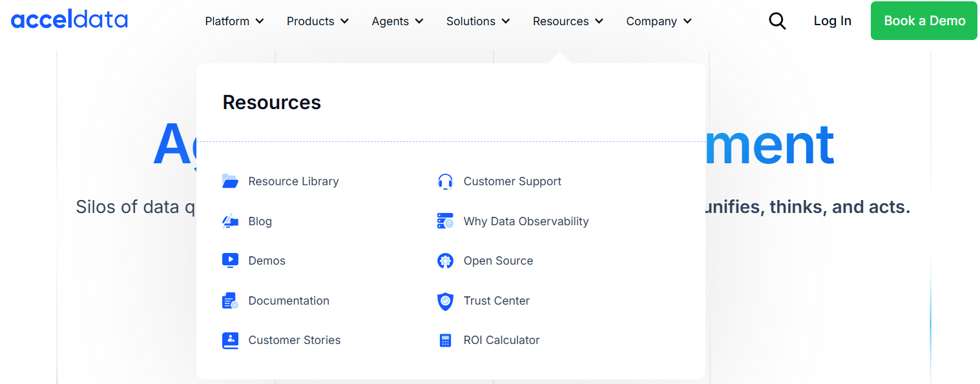Select the Trust Center shield icon
Image resolution: width=980 pixels, height=384 pixels.
(x=445, y=301)
